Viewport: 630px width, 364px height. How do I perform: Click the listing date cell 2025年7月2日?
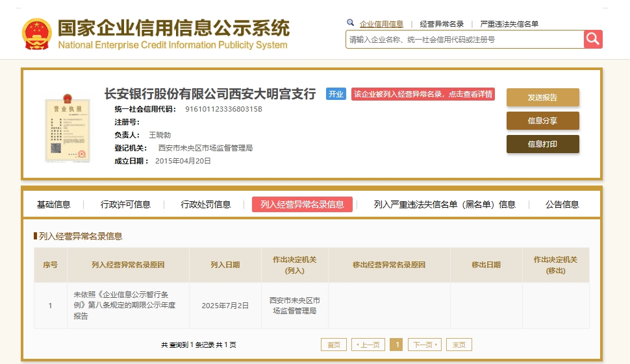tap(225, 306)
